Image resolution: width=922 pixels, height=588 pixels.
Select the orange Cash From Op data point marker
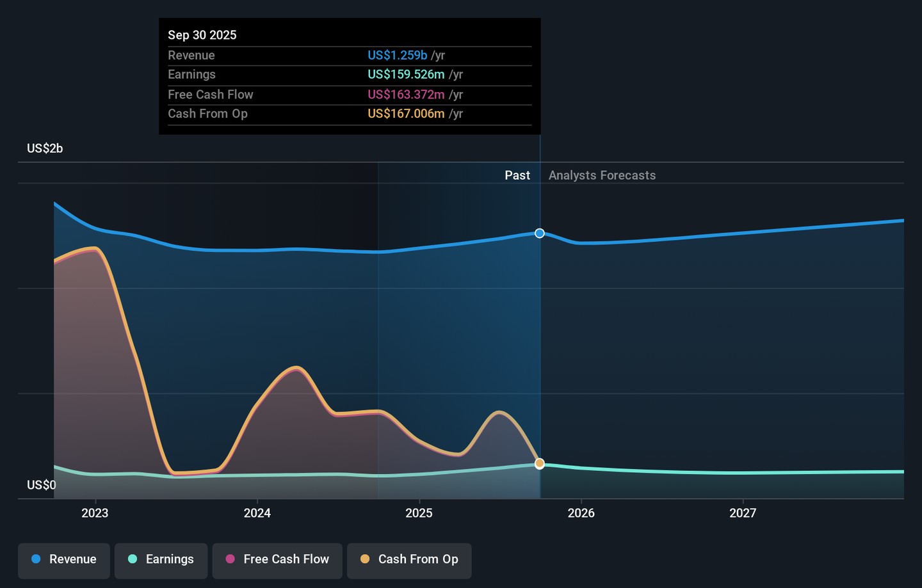click(x=540, y=463)
